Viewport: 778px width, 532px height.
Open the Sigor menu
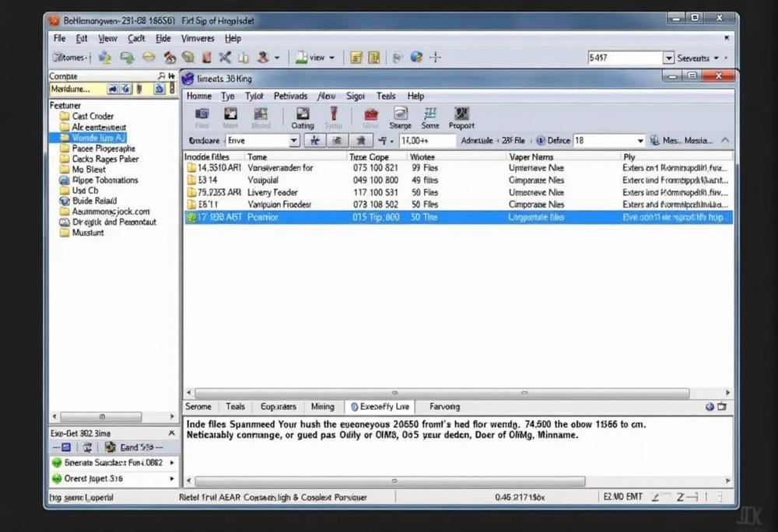point(356,96)
